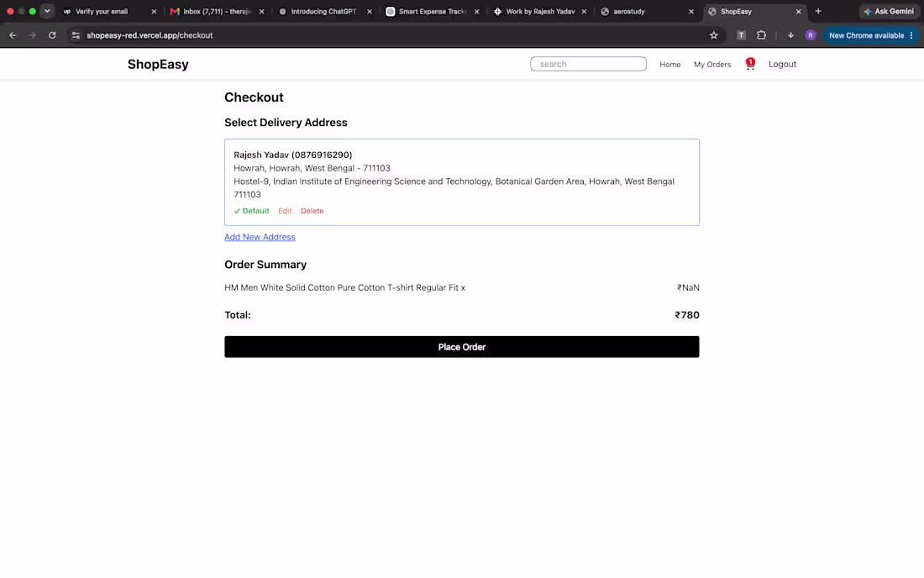Close the Verify your email tab

pos(154,11)
